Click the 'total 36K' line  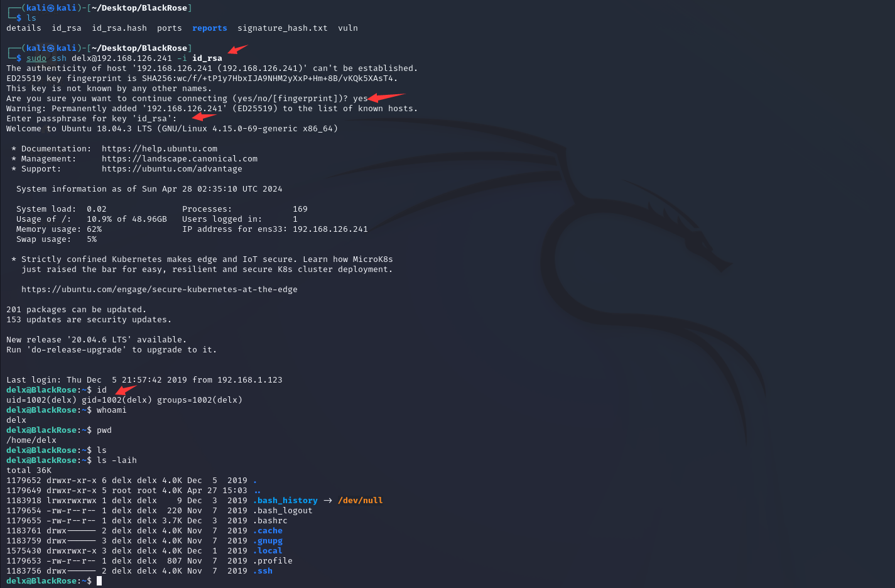[x=29, y=471]
